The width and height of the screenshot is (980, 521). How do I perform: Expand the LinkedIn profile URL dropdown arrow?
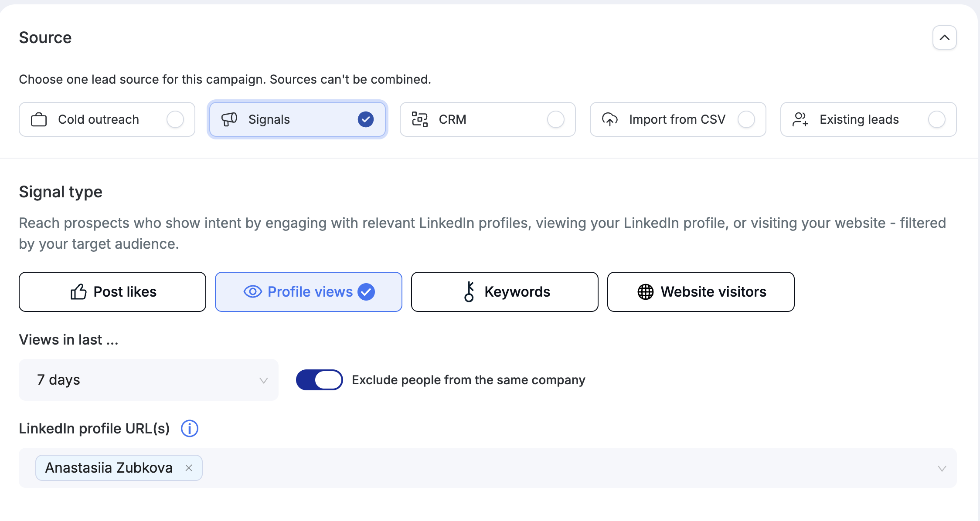[942, 468]
